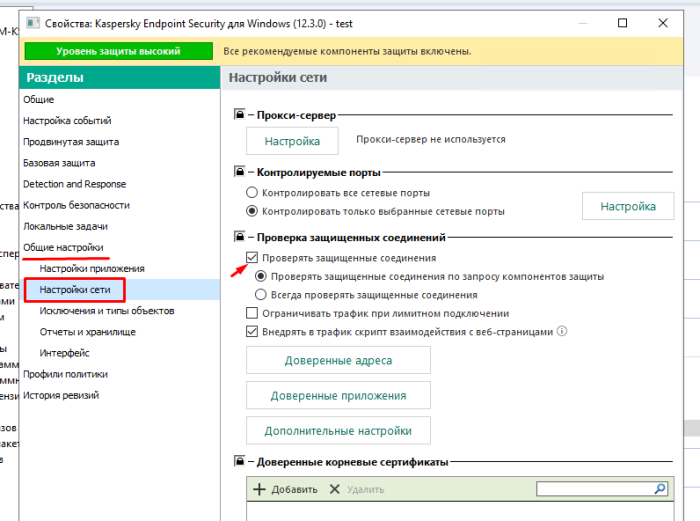Screen dimensions: 700x521
Task: Open Доверенные приложения
Action: (x=338, y=395)
